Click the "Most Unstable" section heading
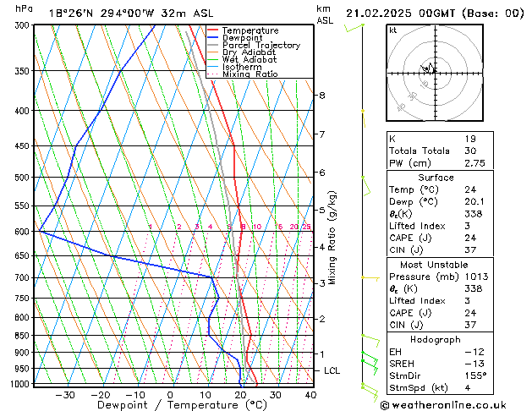This screenshot has width=532, height=411. (434, 265)
